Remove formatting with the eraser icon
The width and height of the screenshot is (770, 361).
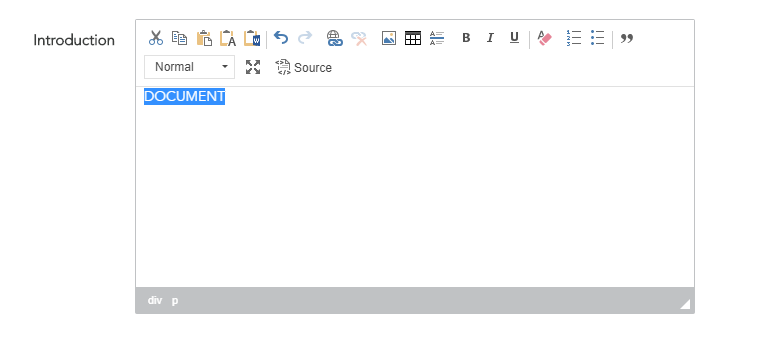[544, 38]
